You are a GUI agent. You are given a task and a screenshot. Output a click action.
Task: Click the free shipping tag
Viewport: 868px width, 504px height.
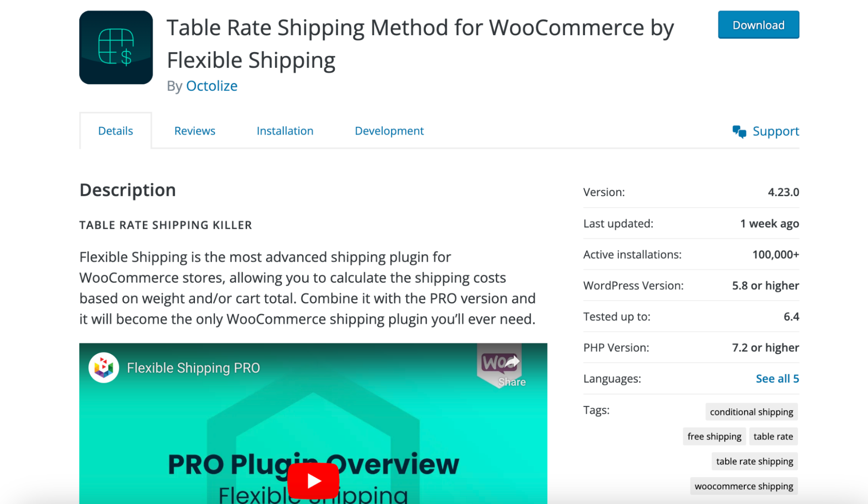point(715,436)
